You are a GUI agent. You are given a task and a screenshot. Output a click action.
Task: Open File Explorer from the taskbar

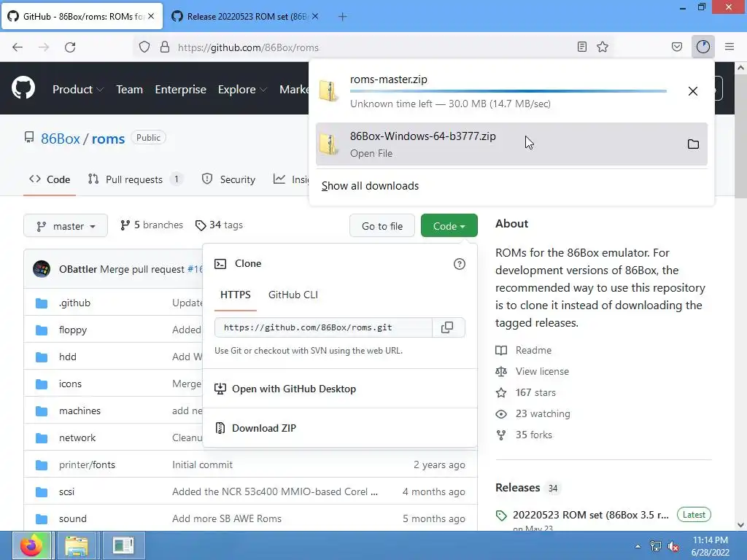(76, 545)
